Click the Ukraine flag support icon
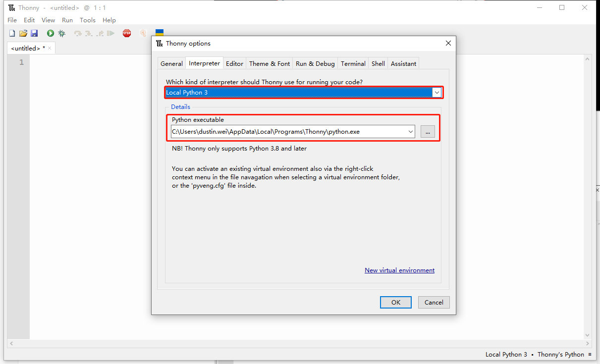Viewport: 600px width, 364px height. [x=160, y=33]
